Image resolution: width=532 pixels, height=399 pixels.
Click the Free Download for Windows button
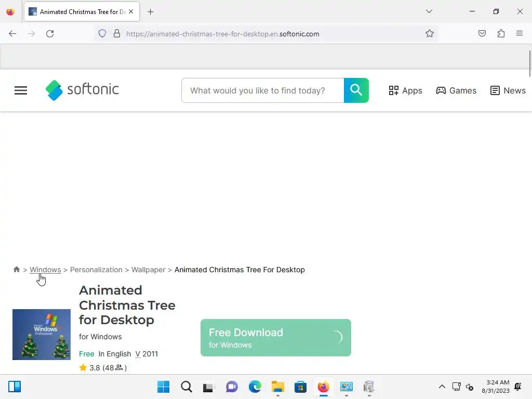point(276,338)
